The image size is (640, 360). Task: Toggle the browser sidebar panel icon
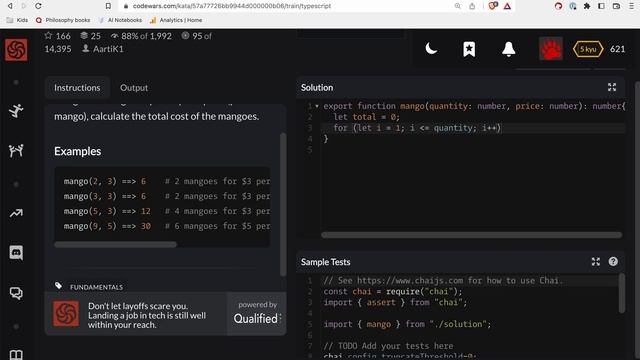coord(601,6)
